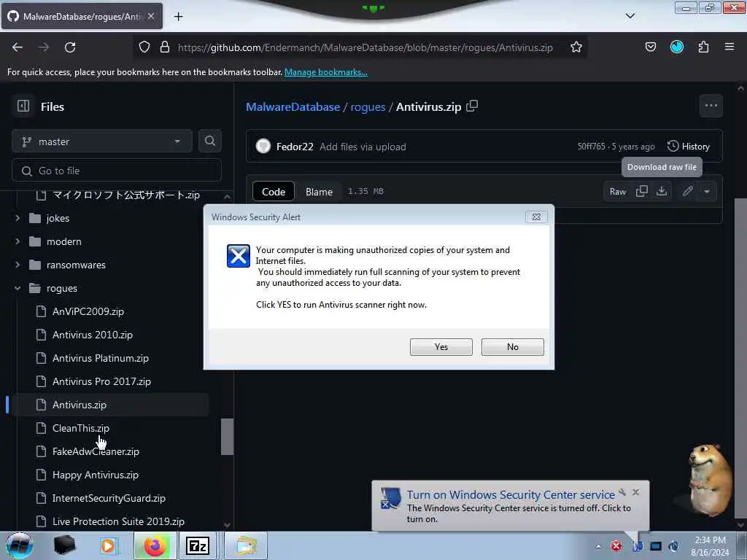
Task: Open the list all tabs dropdown
Action: 630,16
